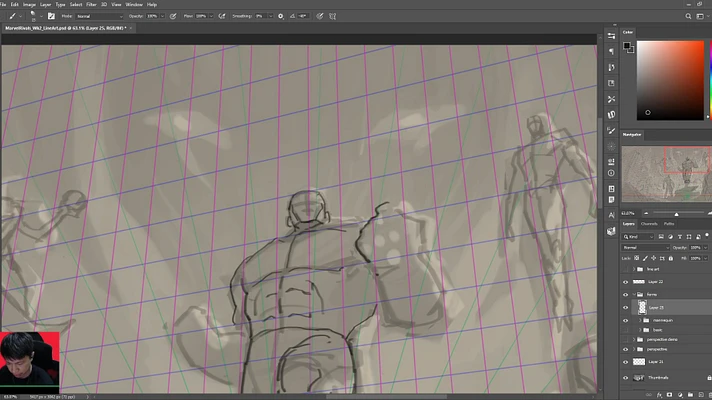
Task: Hide Layer 21 visibility eye
Action: point(625,362)
